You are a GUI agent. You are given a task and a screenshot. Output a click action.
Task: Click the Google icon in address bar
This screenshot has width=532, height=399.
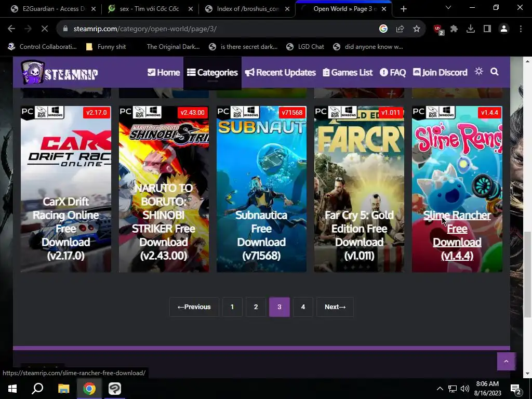383,29
